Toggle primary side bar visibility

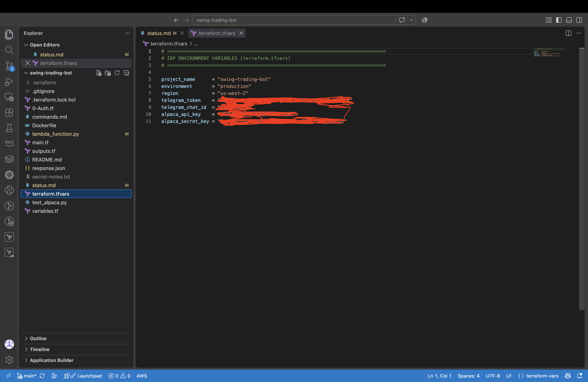[x=559, y=20]
